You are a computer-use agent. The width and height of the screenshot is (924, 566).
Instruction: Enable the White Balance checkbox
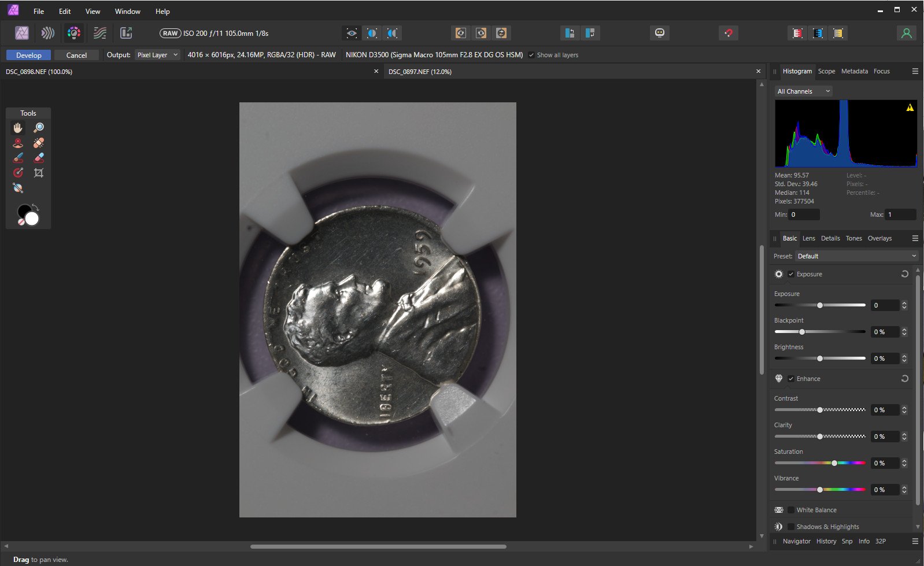[791, 510]
